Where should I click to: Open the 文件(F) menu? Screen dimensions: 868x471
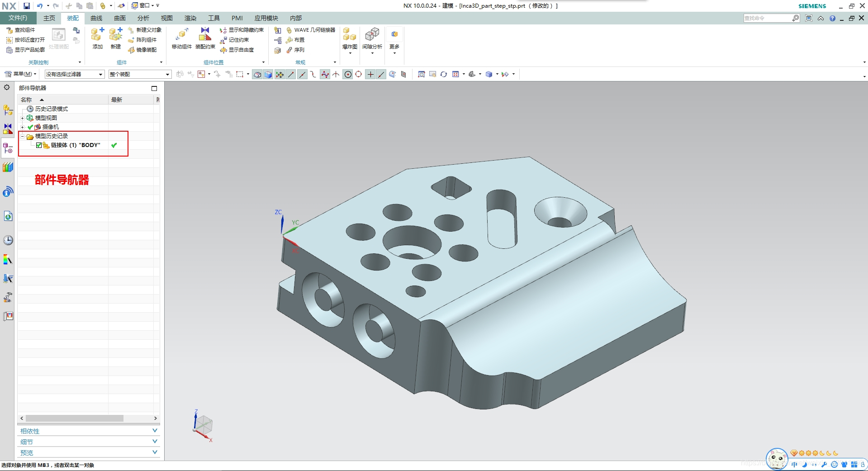tap(18, 18)
